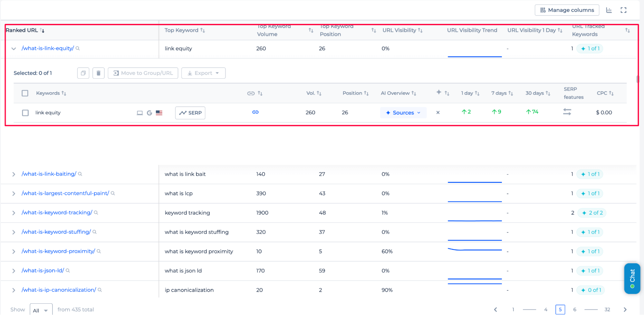The height and width of the screenshot is (315, 644).
Task: Go to page 6 in pagination
Action: point(574,310)
